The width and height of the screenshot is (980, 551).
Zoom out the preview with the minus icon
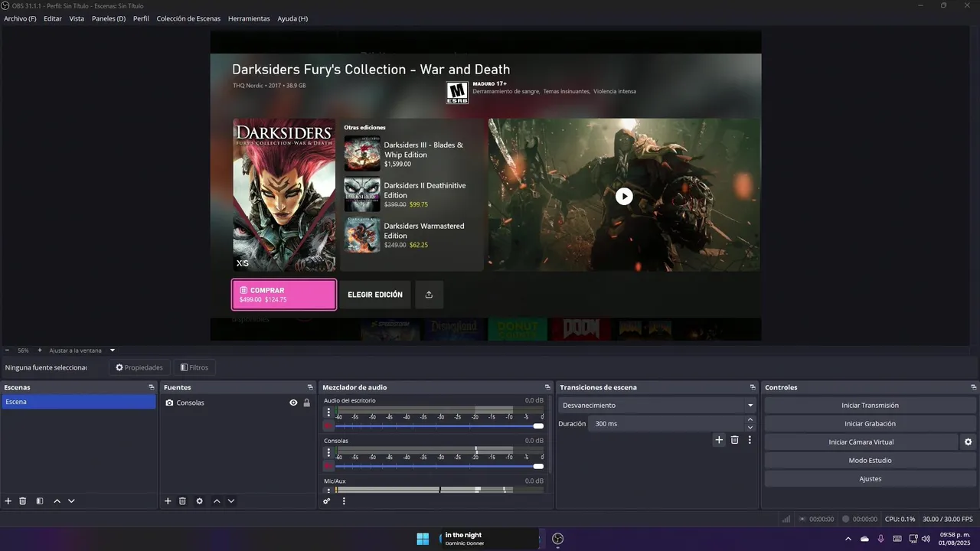(x=7, y=350)
